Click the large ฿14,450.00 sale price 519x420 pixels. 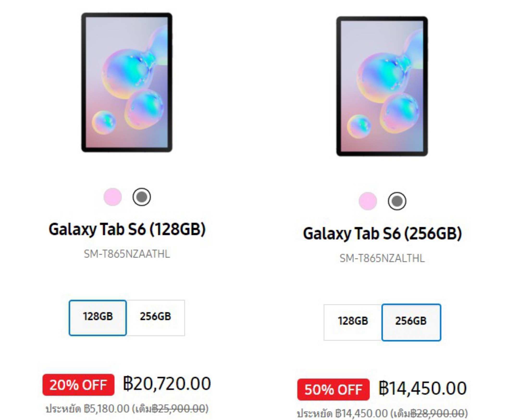422,388
